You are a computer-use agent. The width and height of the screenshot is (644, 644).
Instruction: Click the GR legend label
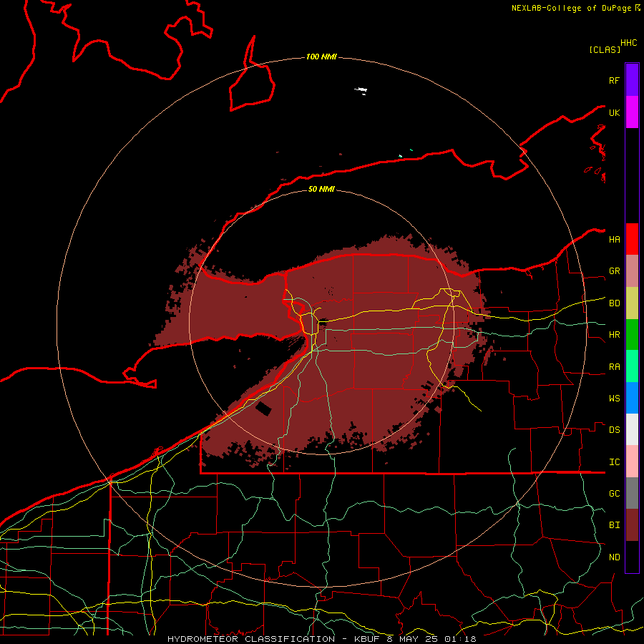(x=614, y=271)
